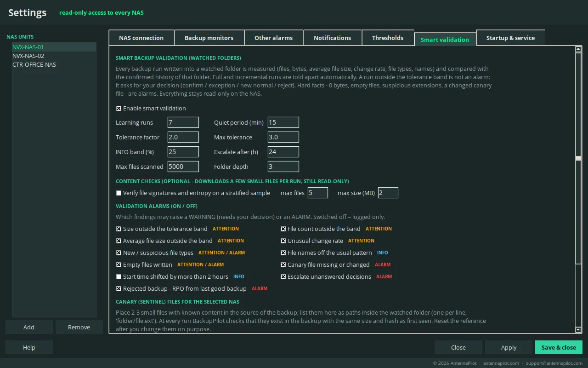Click the Close button
This screenshot has height=368, width=588.
(x=458, y=347)
